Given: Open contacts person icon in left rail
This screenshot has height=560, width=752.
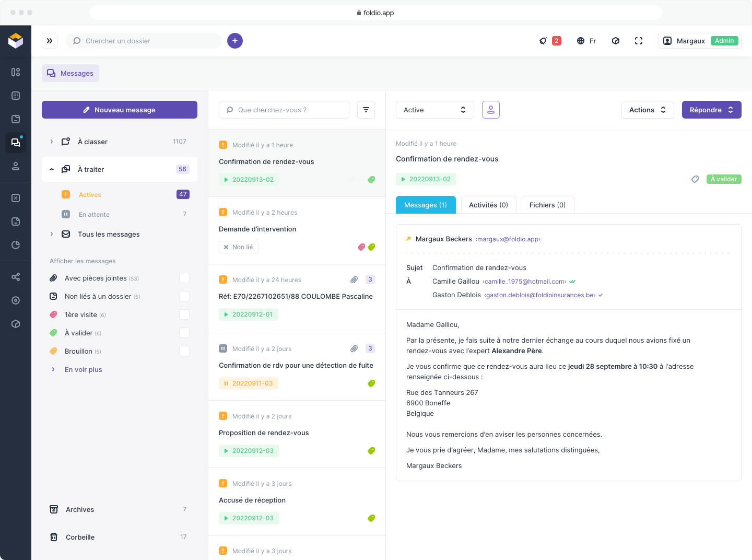Looking at the screenshot, I should click(x=16, y=166).
